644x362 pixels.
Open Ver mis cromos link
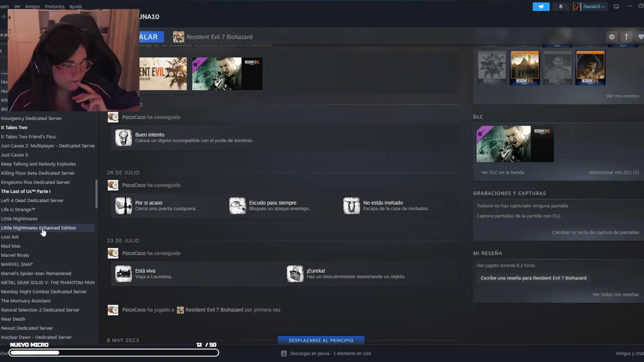[x=622, y=96]
